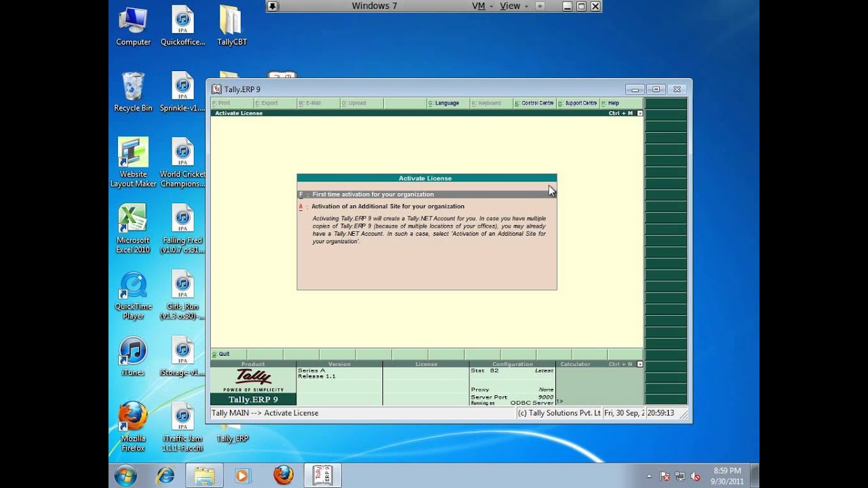Open the Keyboard menu

(x=491, y=103)
